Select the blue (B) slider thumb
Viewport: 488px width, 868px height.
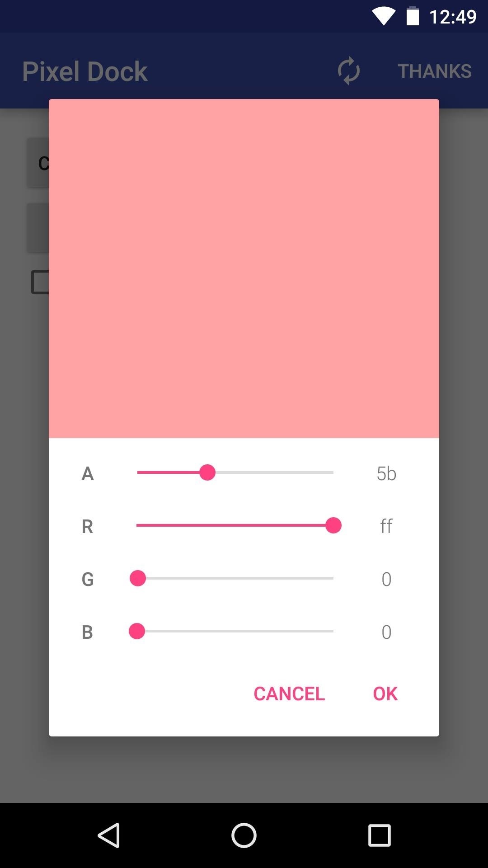(x=137, y=631)
